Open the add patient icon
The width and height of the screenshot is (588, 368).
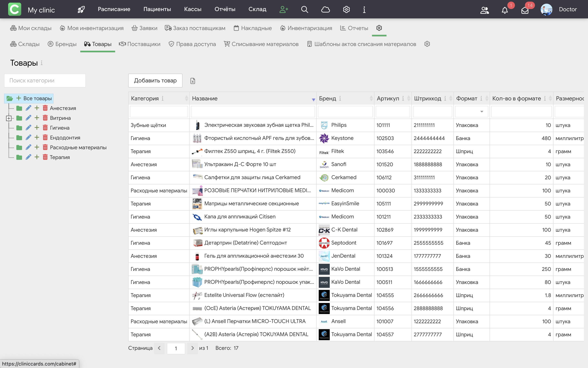284,9
